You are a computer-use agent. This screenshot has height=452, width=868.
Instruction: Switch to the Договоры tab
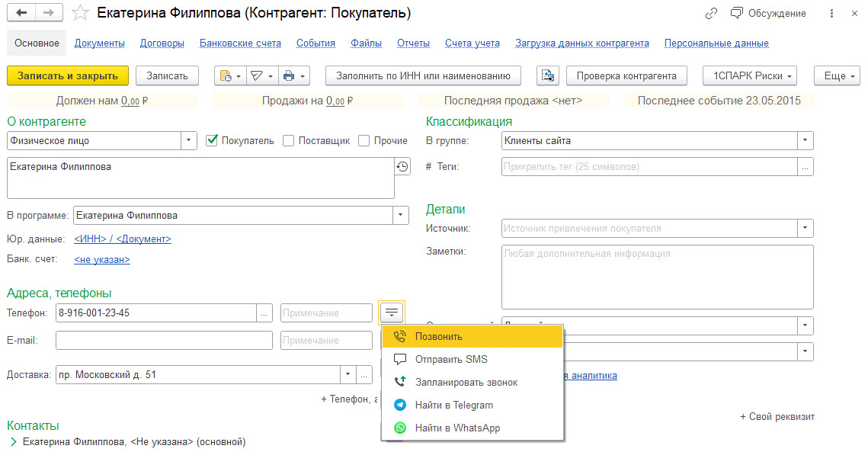click(x=162, y=43)
